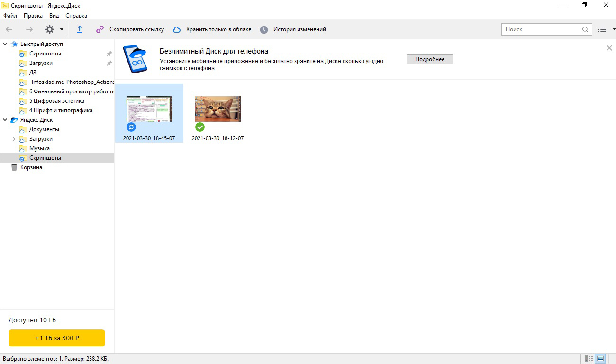Screen dimensions: 616x364
Task: Switch to large thumbnails view in status bar
Action: [x=600, y=359]
